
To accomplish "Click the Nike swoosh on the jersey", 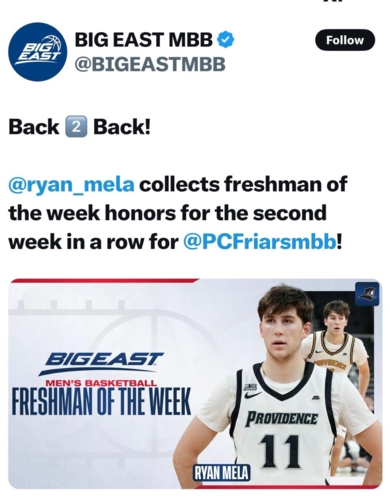I will (253, 395).
